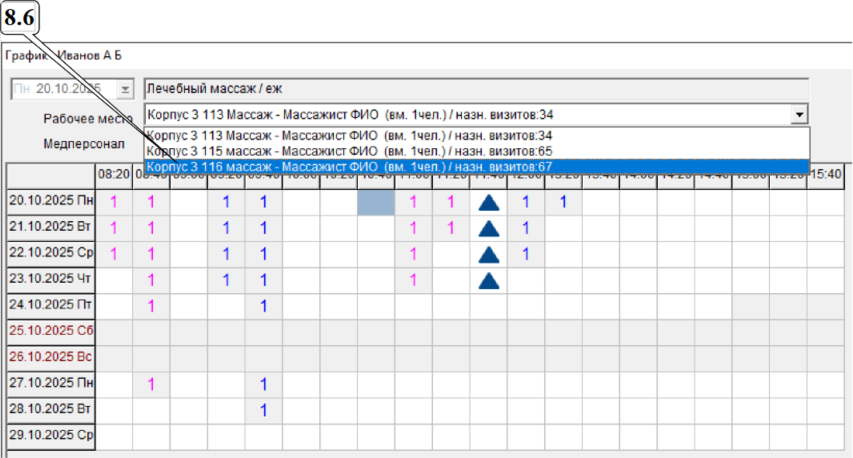The width and height of the screenshot is (853, 458).
Task: Click the Лечебный массаж / еж field
Action: pos(475,88)
